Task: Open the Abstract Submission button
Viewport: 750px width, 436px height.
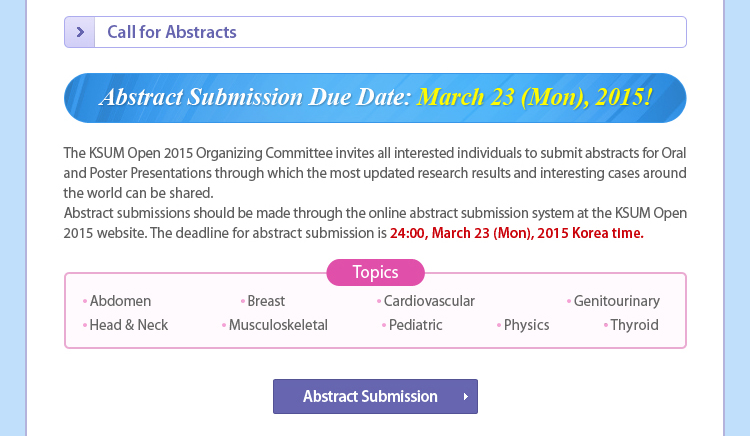Action: click(x=375, y=396)
